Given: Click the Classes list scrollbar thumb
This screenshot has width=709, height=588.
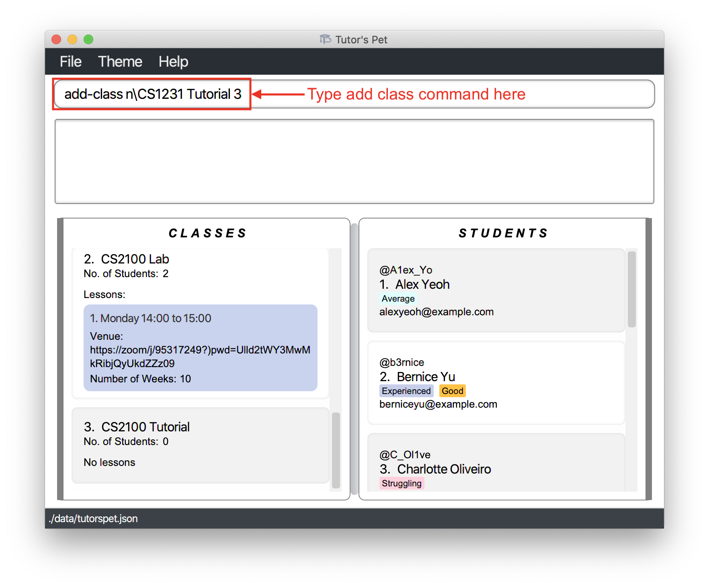Looking at the screenshot, I should point(336,450).
